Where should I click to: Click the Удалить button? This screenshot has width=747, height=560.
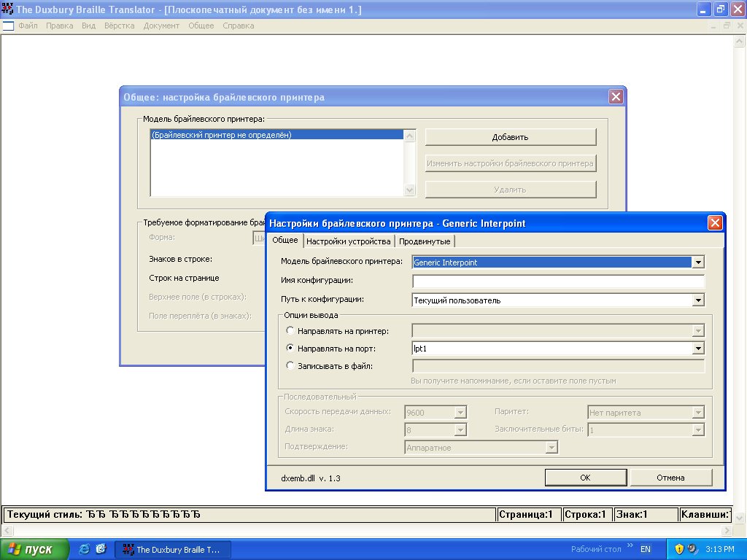(510, 190)
